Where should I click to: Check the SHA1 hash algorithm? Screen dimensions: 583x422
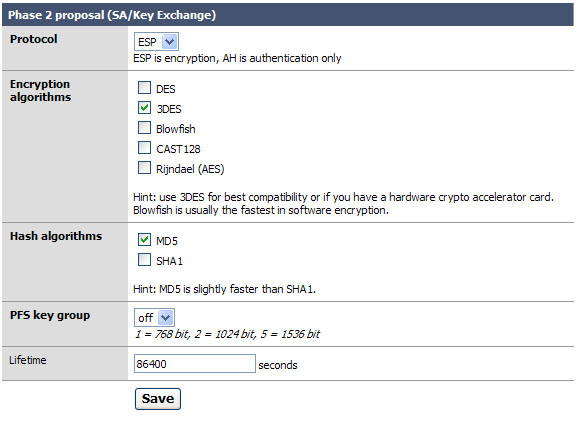[x=144, y=260]
